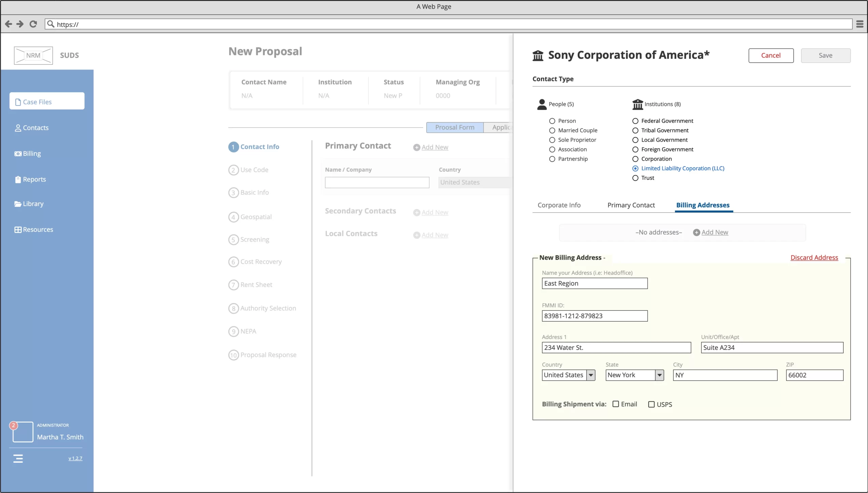868x493 pixels.
Task: Click the browser reload icon
Action: click(33, 24)
